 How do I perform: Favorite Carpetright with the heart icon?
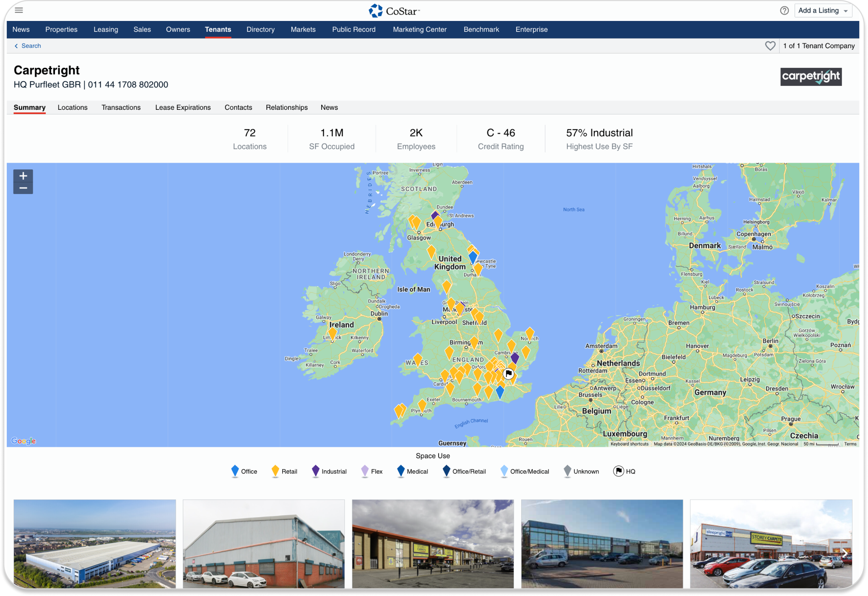coord(770,46)
